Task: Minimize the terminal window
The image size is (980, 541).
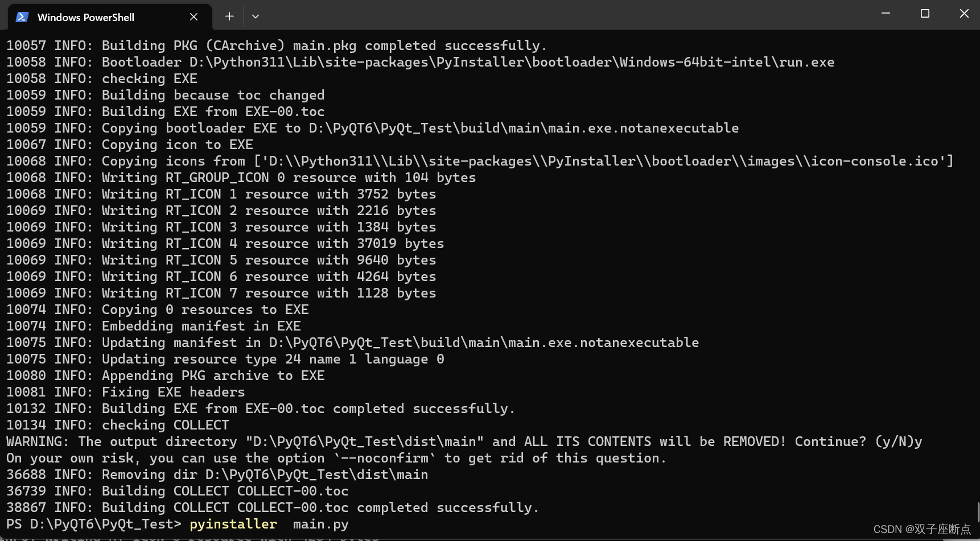Action: [886, 14]
